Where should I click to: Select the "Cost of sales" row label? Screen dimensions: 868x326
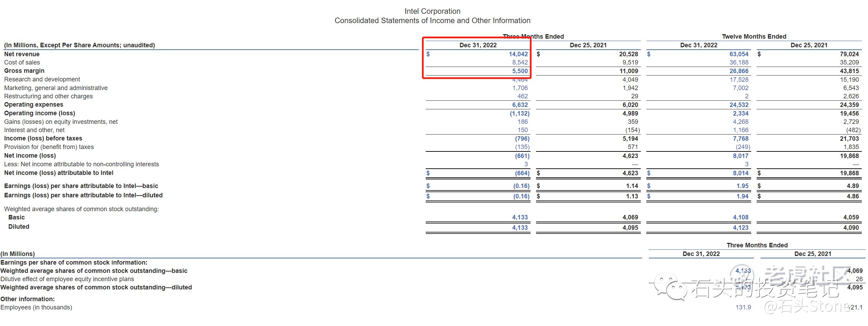22,62
